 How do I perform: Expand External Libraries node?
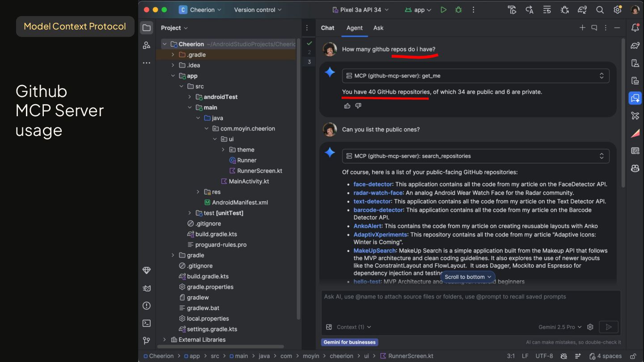164,340
